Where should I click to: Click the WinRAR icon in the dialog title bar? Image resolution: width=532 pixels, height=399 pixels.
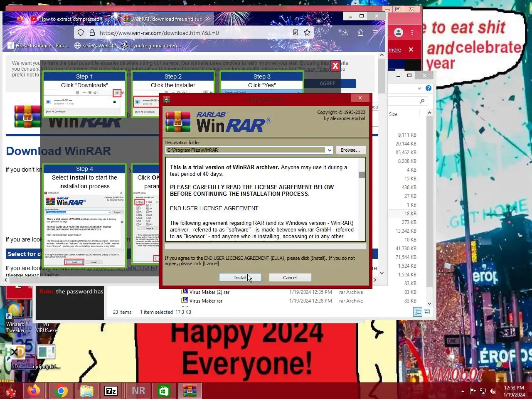167,99
